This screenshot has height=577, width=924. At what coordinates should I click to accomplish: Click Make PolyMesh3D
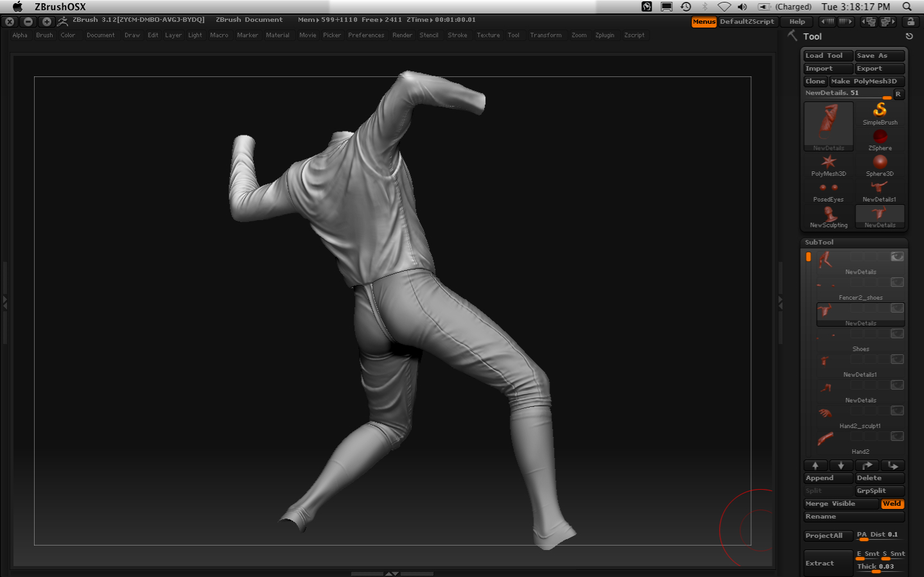(867, 82)
